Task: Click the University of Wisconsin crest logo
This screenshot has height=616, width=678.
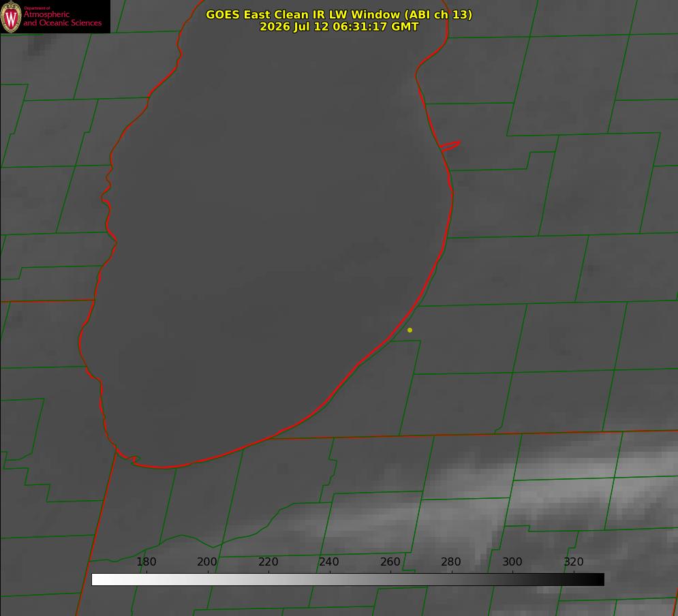Action: [x=11, y=16]
